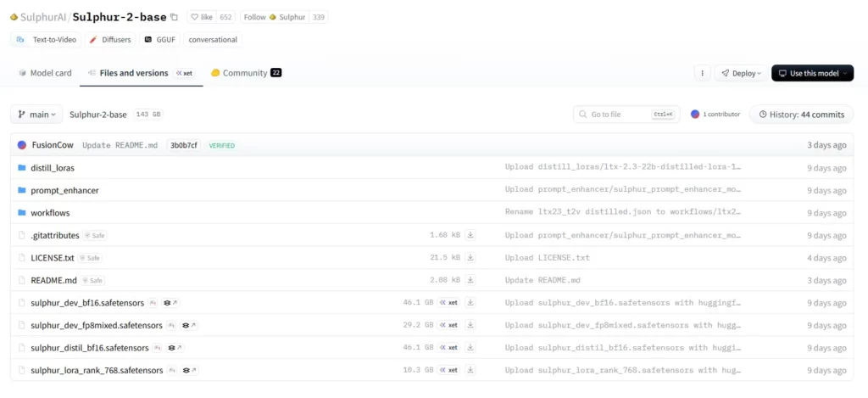This screenshot has width=868, height=398.
Task: Click the Sulphur-2-base repository path link
Action: (98, 115)
